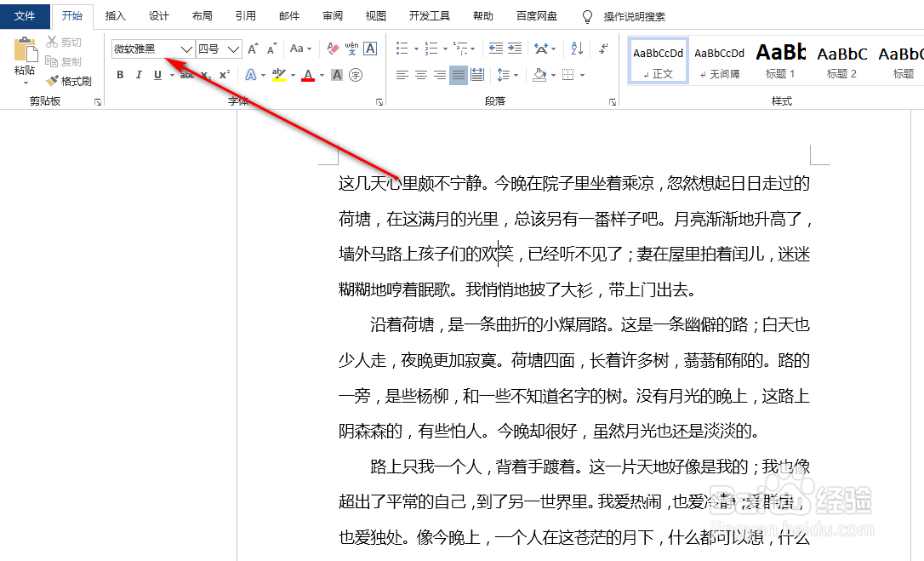Switch to the 插入 (Insert) tab
Screen dimensions: 924x561
pos(116,16)
